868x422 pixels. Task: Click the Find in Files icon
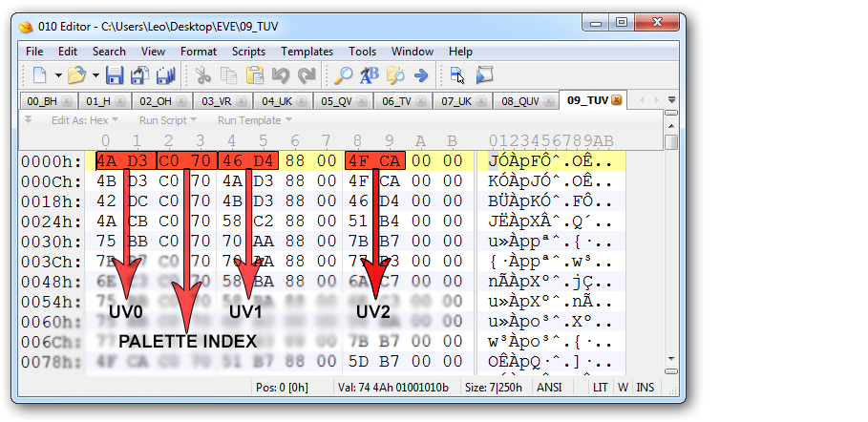(395, 74)
